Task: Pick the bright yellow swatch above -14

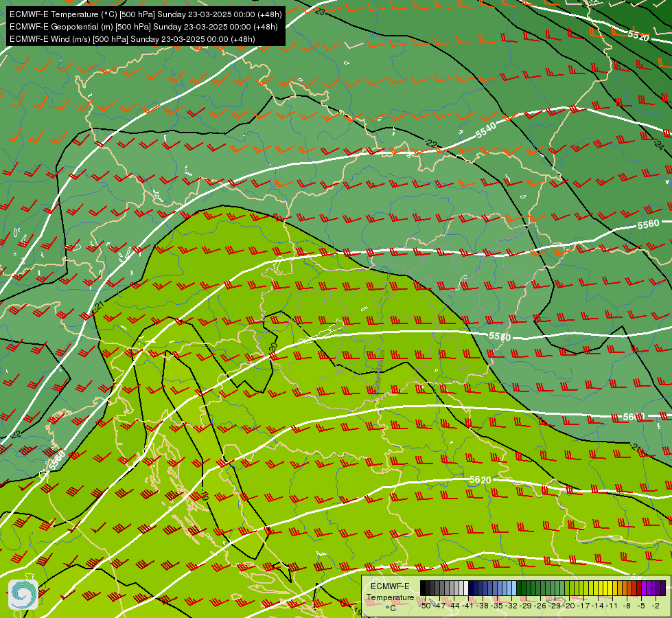Action: (601, 588)
